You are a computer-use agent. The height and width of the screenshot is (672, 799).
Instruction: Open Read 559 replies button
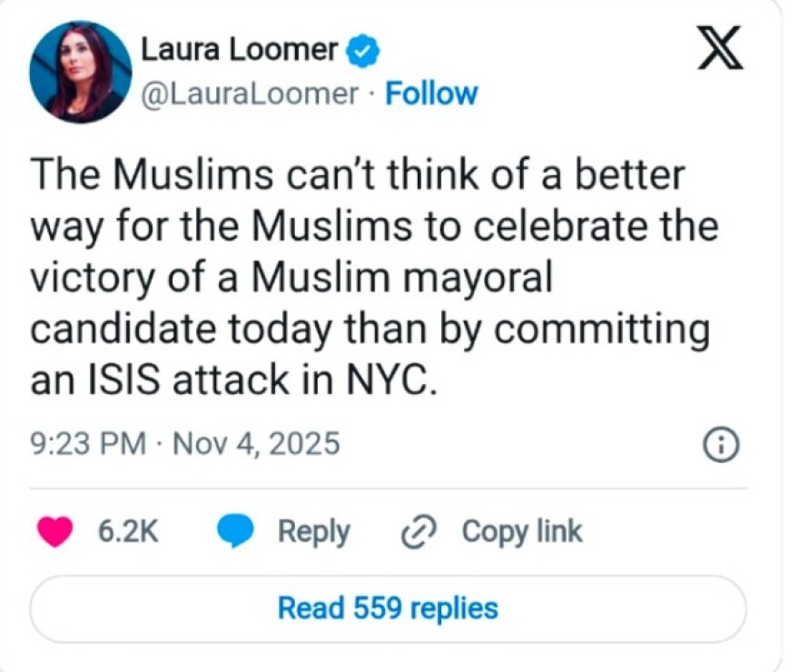(388, 608)
